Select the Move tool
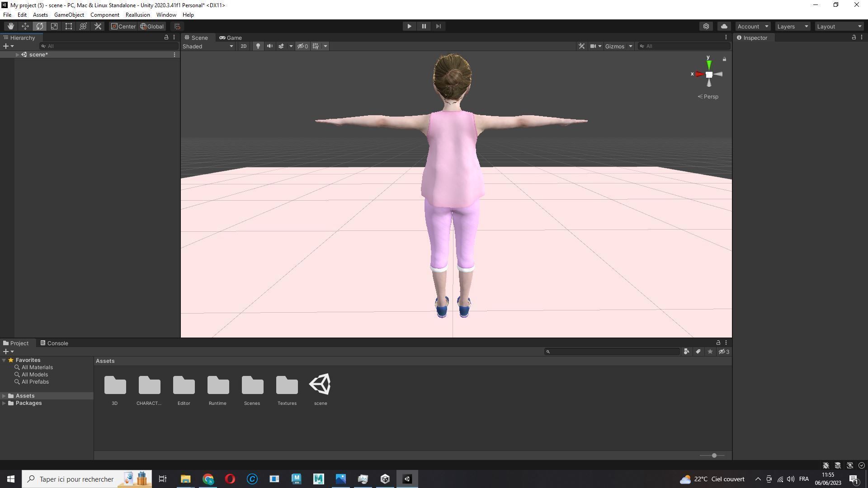Screen dimensions: 868x488 pos(25,26)
